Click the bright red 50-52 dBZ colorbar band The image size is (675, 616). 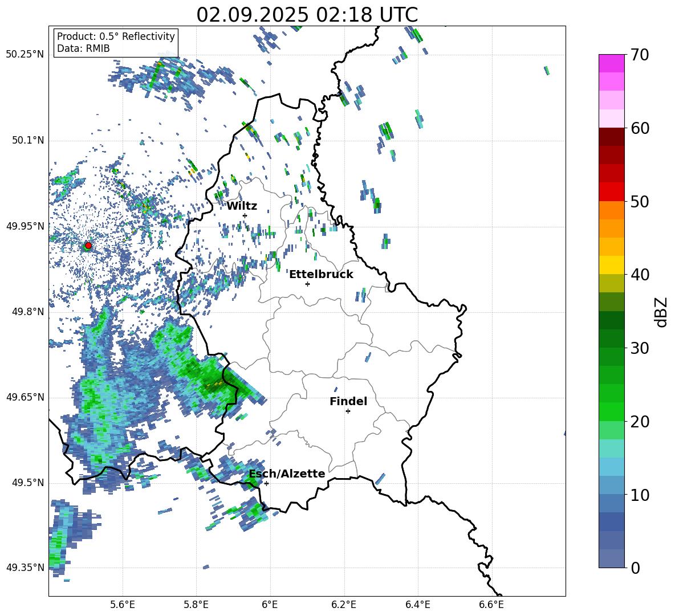(611, 191)
